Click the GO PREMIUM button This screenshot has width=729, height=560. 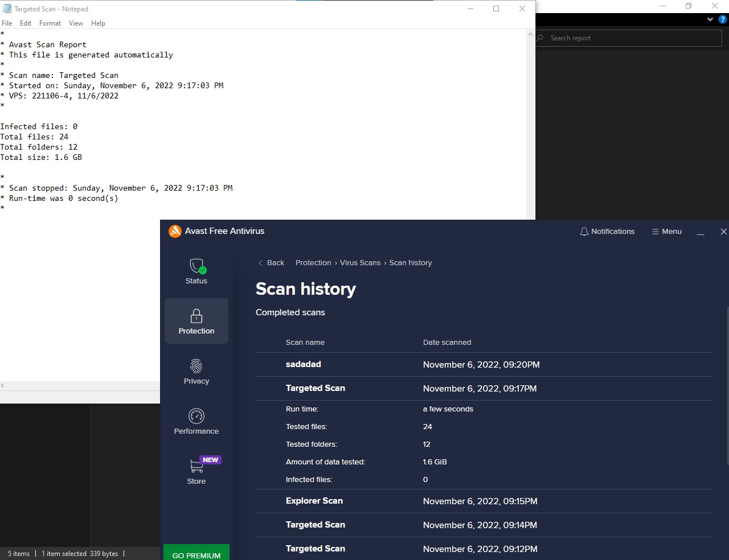click(x=196, y=554)
